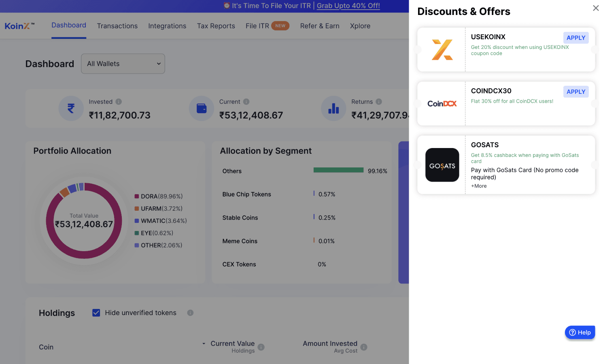Screen dimensions: 603x364
Task: Click the NEW badge beside File ITR
Action: (280, 26)
